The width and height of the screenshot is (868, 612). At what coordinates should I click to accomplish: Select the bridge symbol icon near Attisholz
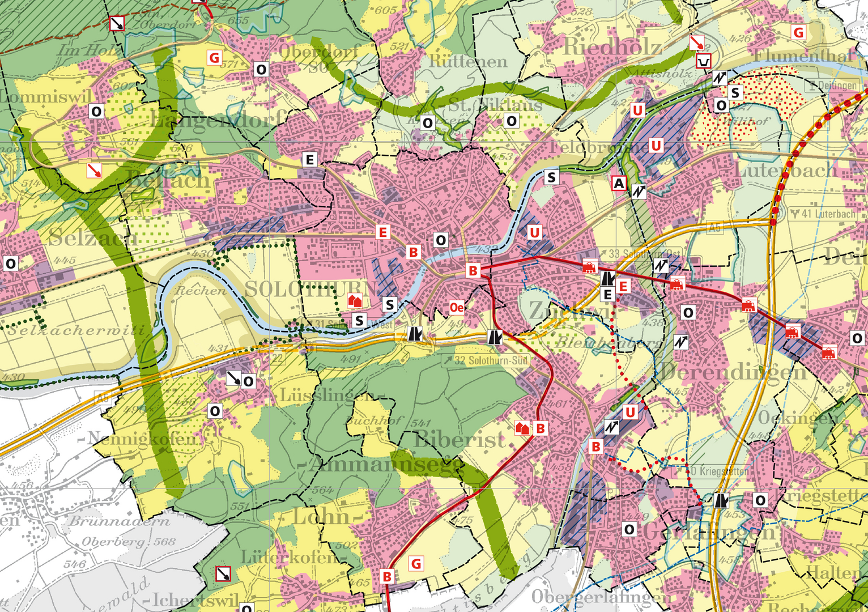click(704, 61)
